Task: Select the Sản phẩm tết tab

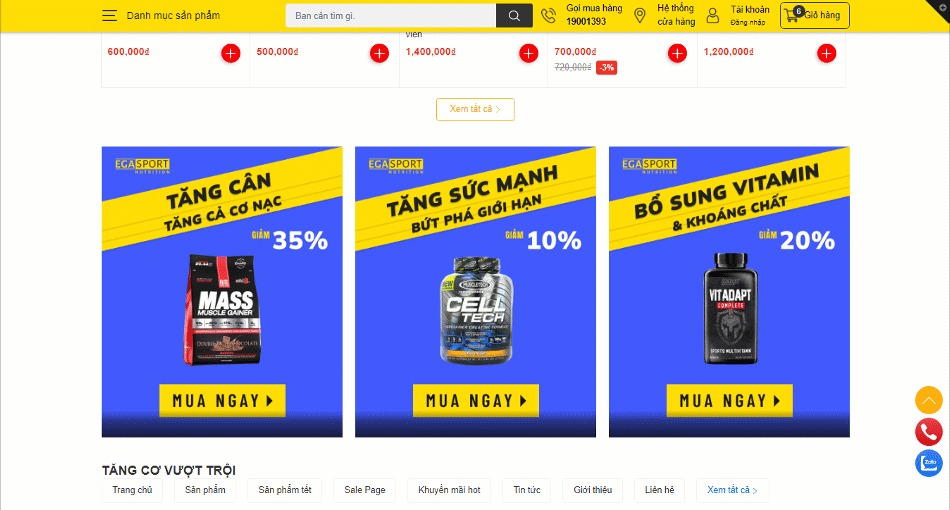Action: pyautogui.click(x=285, y=490)
